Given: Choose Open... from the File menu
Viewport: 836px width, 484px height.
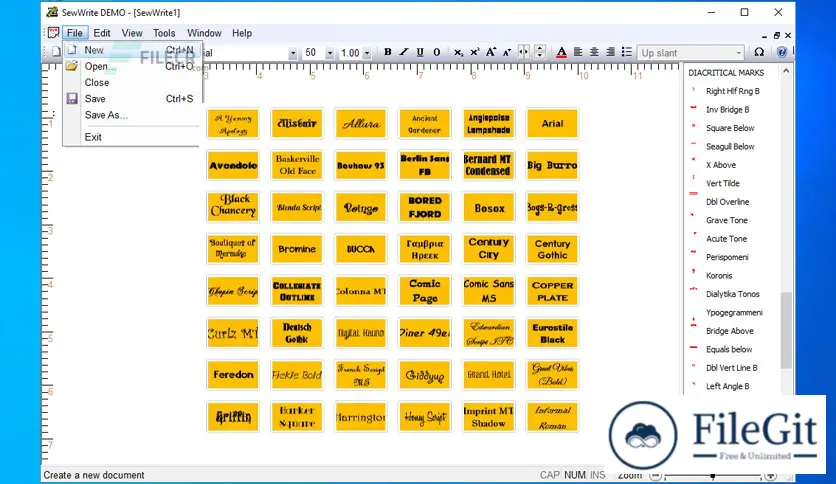Looking at the screenshot, I should (x=132, y=66).
